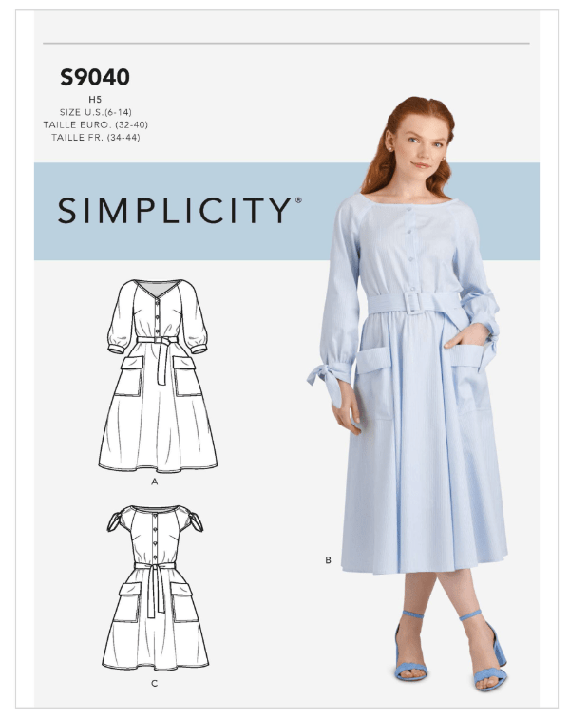The height and width of the screenshot is (718, 588).
Task: Click the S9040 pattern number
Action: tap(95, 77)
